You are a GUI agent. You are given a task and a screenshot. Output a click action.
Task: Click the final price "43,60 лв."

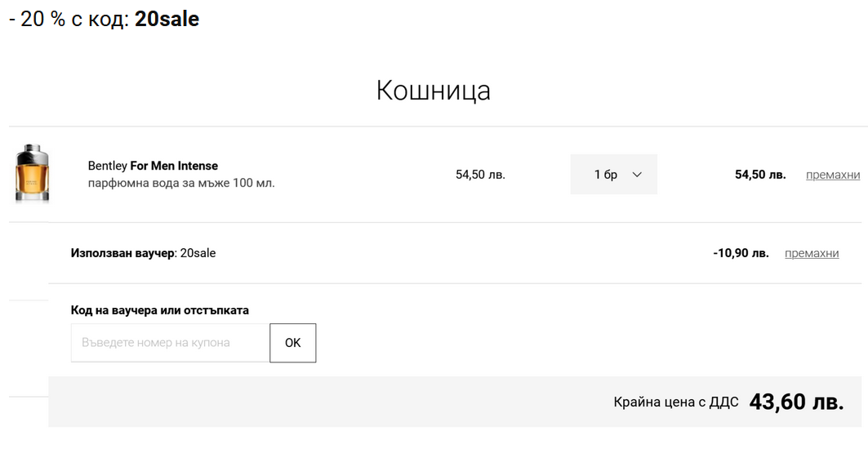pyautogui.click(x=796, y=402)
